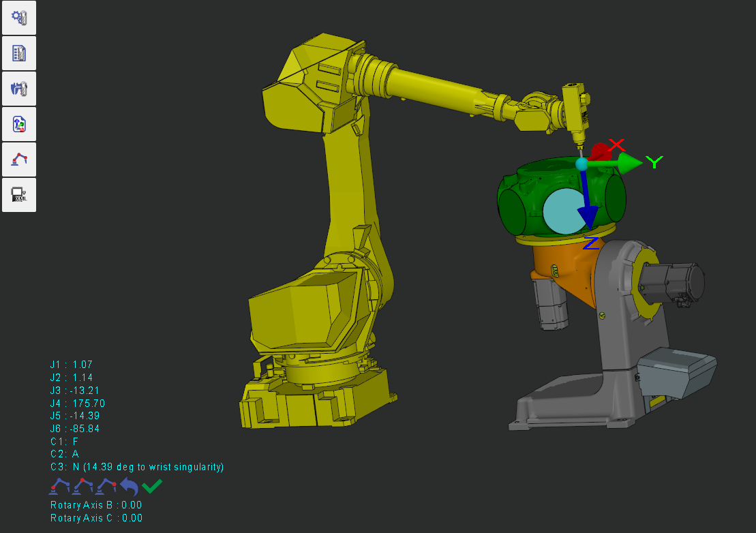
Task: Click the red X axis arrow
Action: point(600,151)
